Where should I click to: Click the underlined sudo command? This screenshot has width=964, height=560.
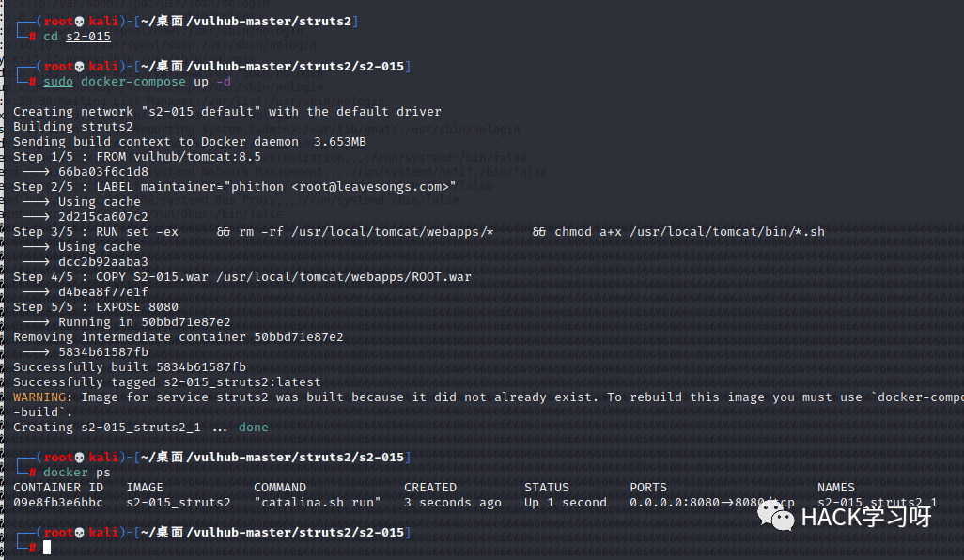58,82
